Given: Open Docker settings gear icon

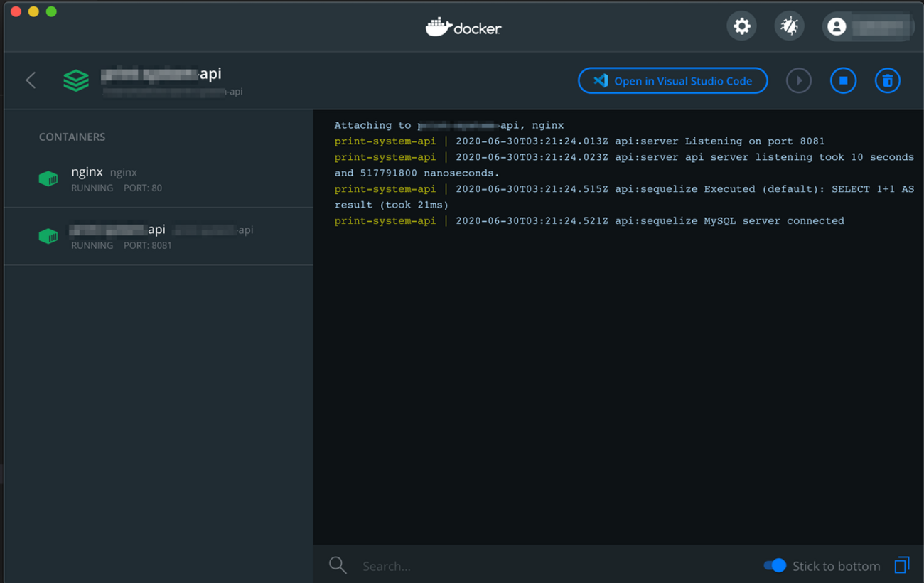Looking at the screenshot, I should [741, 27].
